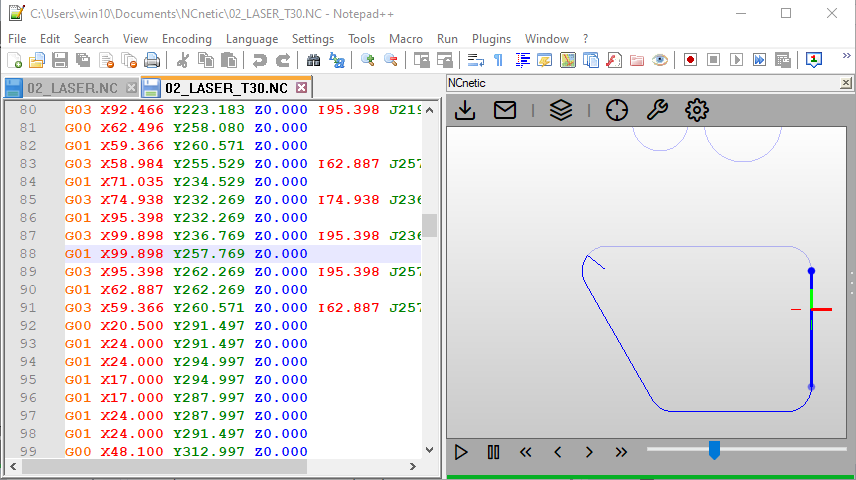Close the 02_LASER_T30.NC tab
The width and height of the screenshot is (856, 480).
pos(301,88)
